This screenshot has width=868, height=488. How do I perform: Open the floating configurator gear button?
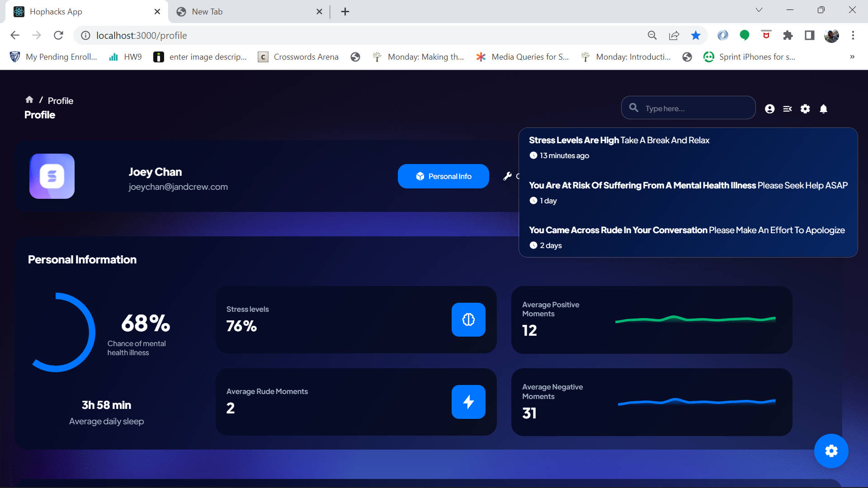[x=831, y=451]
